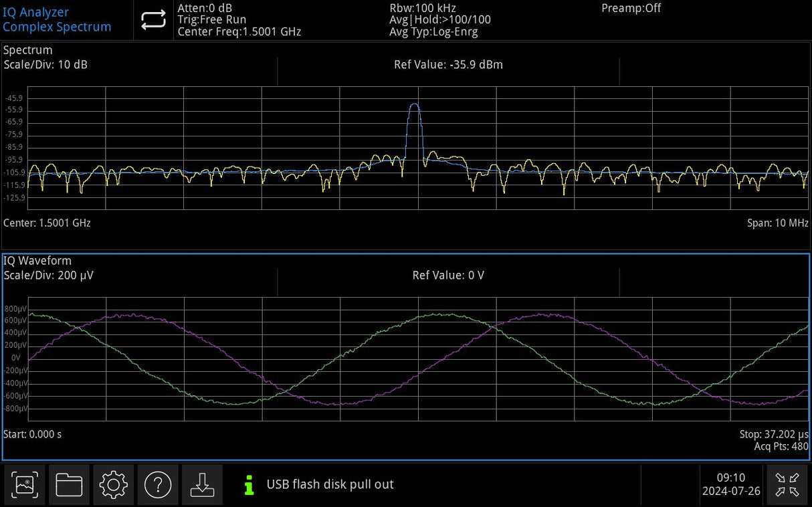Click the green info message icon
812x507 pixels.
248,485
